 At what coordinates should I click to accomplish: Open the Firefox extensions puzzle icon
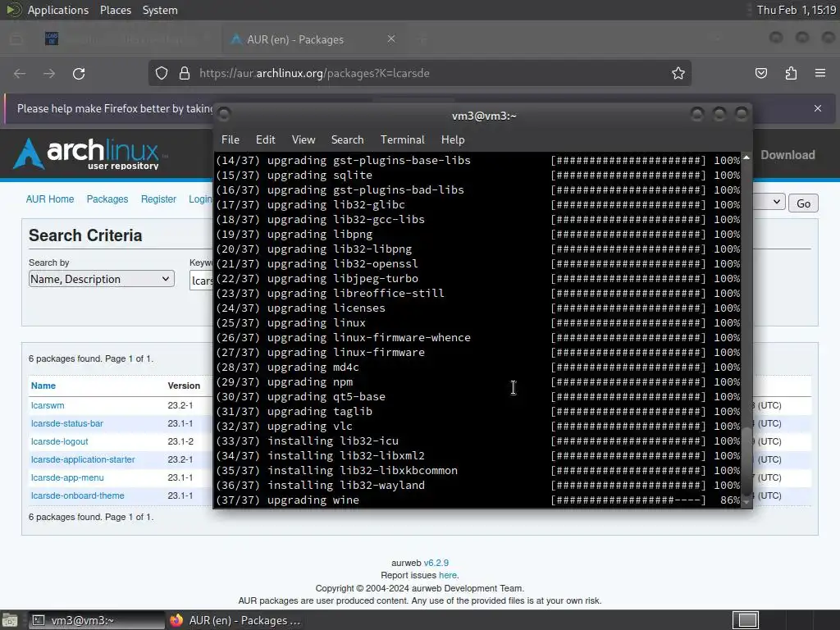[x=791, y=73]
